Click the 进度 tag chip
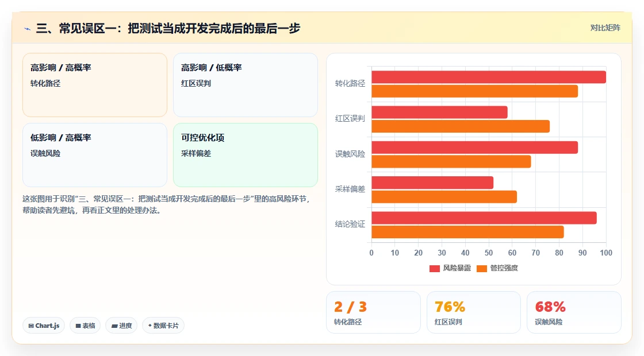The height and width of the screenshot is (356, 644). tap(121, 326)
